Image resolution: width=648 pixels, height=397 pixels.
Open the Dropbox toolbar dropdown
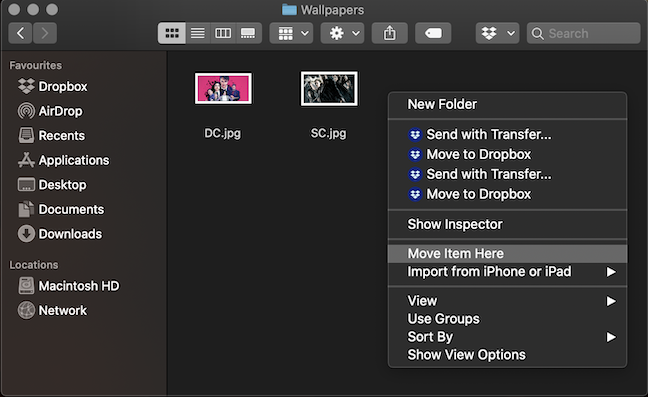(x=498, y=33)
